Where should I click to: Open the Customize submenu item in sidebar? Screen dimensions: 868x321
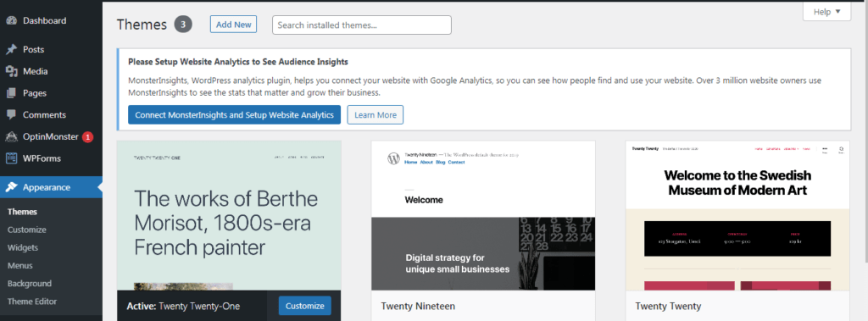click(26, 230)
